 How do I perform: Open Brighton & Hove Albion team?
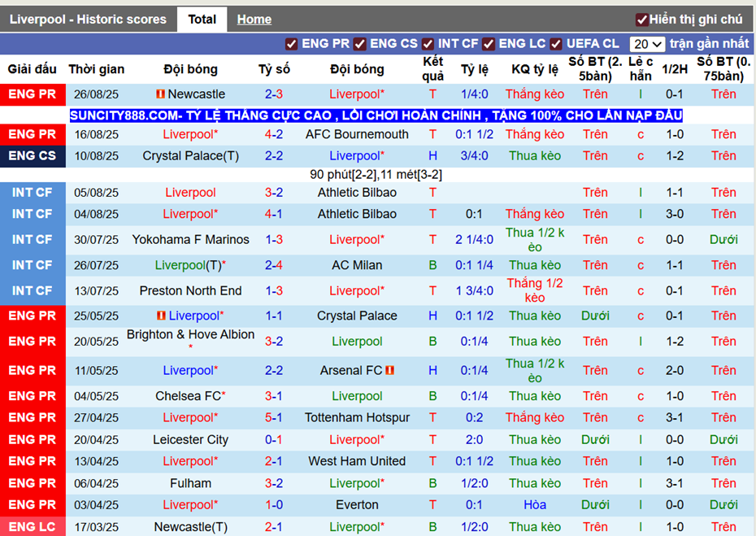point(190,335)
